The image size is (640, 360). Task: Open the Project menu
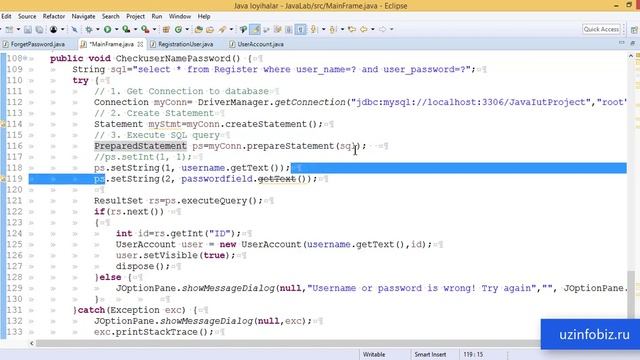coord(136,16)
